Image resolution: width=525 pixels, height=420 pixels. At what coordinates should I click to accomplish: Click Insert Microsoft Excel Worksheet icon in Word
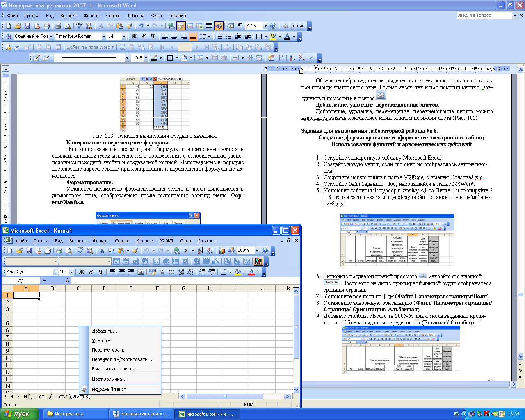[x=200, y=26]
